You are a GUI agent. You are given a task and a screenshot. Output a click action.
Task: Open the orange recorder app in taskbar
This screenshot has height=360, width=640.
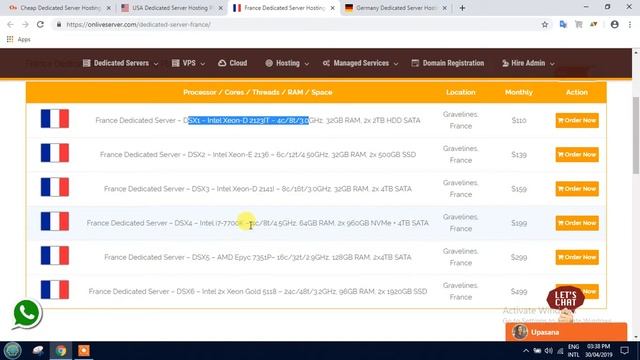pos(84,351)
